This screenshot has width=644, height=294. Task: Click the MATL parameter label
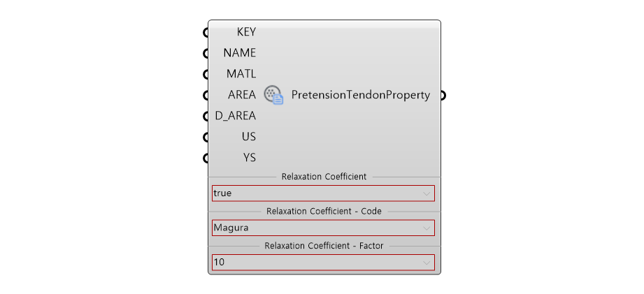[x=241, y=74]
